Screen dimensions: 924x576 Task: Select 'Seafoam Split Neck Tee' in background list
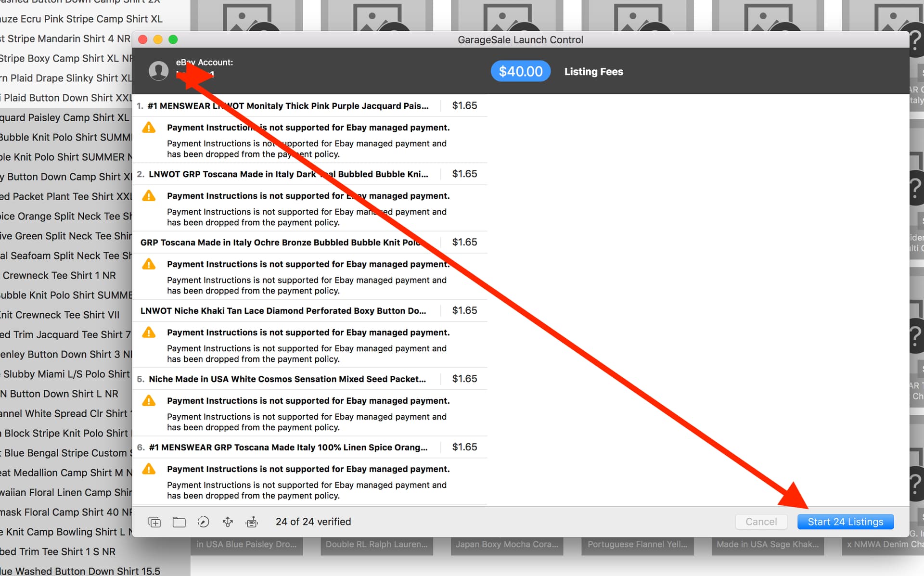click(66, 256)
